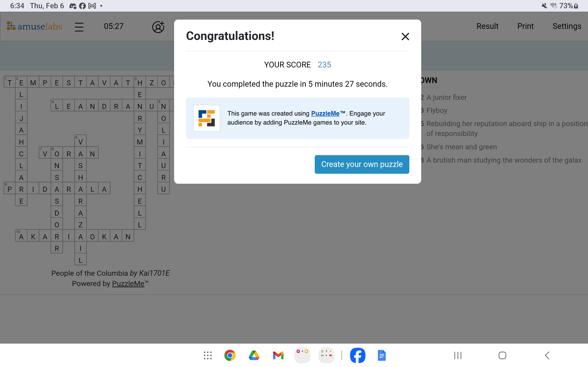Open the Result menu item
Viewport: 588px width, 367px height.
[487, 26]
